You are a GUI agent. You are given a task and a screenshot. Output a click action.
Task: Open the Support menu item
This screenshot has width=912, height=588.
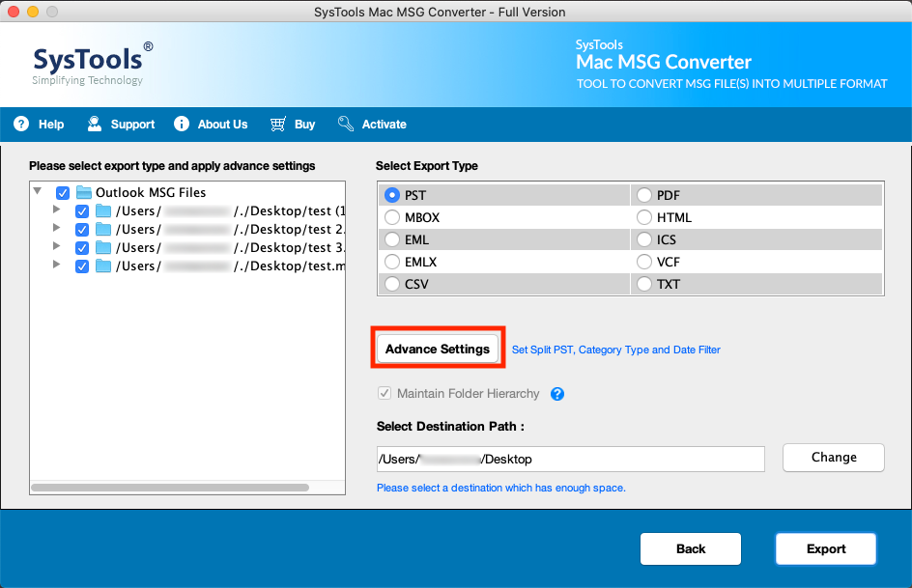121,124
